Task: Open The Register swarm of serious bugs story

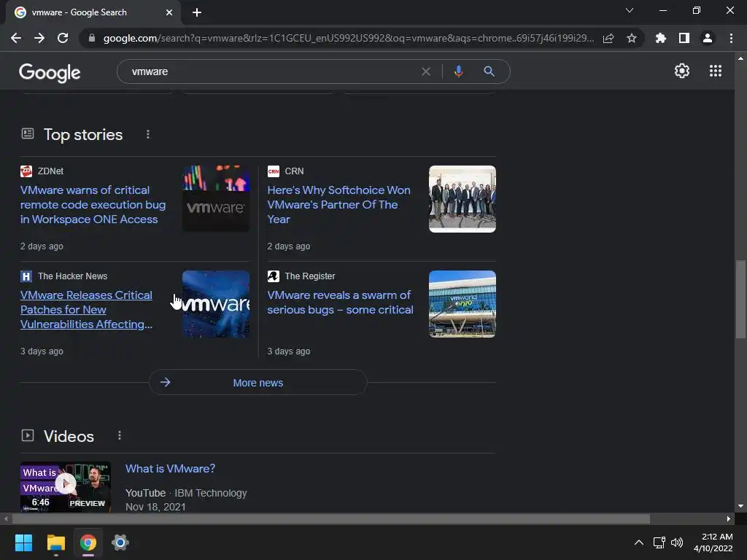Action: [x=340, y=303]
